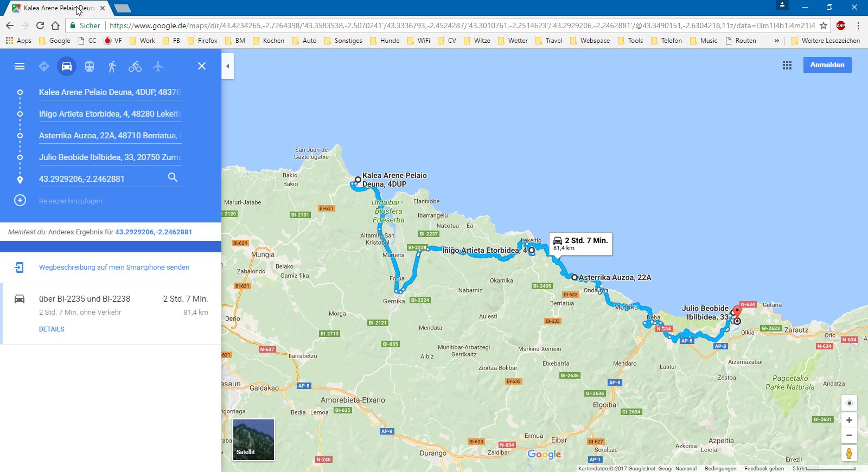Close the directions panel
This screenshot has height=472, width=868.
202,66
